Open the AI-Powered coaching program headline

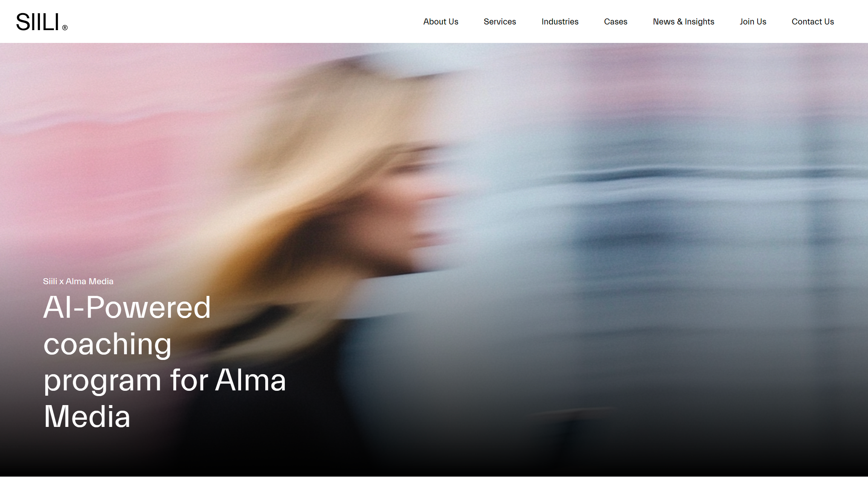click(x=165, y=362)
